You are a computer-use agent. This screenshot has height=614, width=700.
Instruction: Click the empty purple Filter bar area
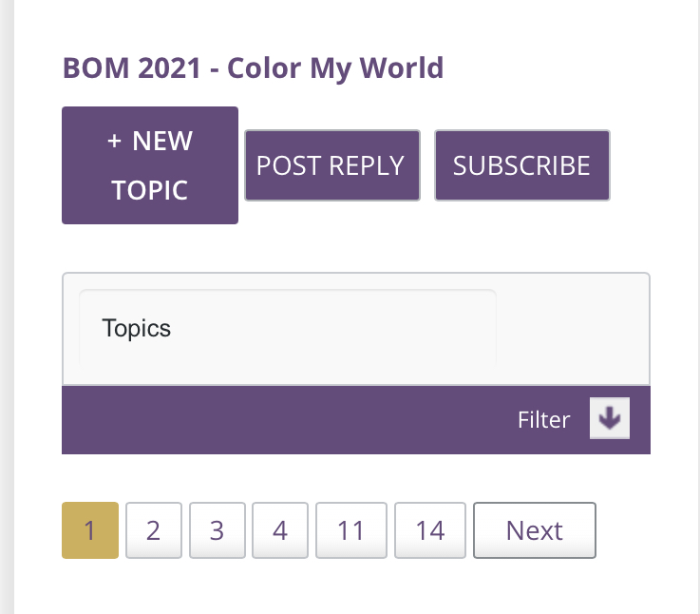285,420
